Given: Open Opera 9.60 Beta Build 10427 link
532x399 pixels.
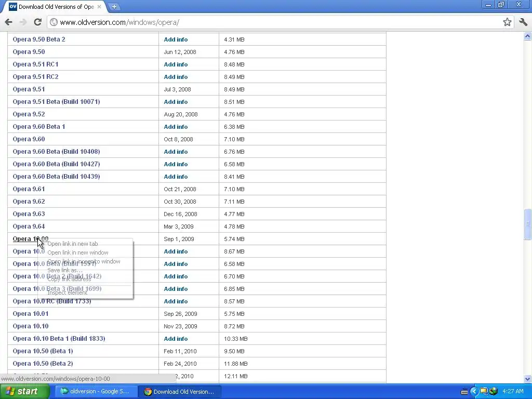Looking at the screenshot, I should [56, 164].
